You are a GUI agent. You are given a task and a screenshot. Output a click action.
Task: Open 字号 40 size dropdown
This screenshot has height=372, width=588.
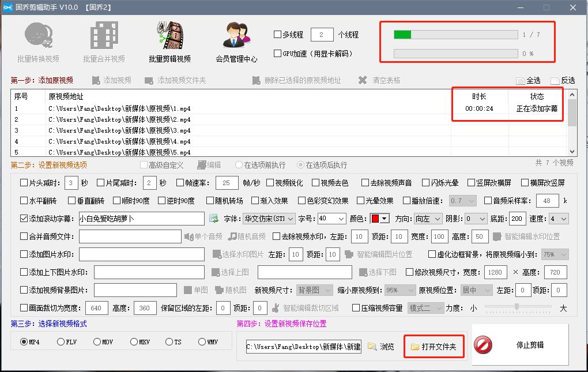point(332,219)
